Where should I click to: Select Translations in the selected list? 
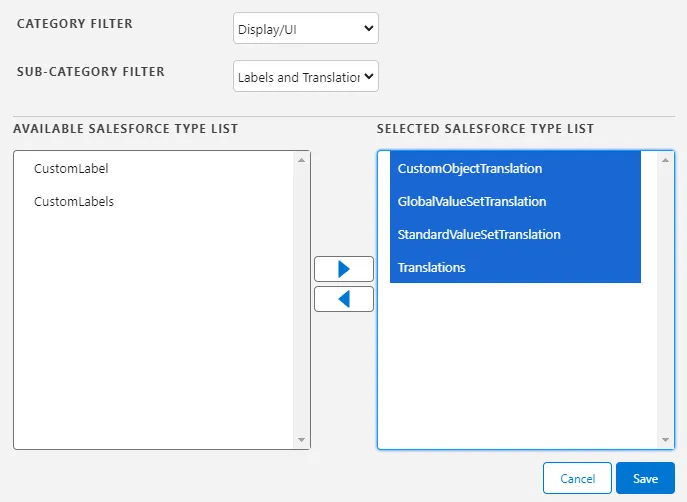pos(515,267)
